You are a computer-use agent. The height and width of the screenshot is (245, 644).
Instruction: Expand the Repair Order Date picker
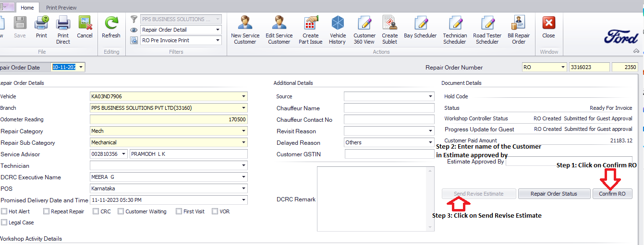tap(81, 68)
